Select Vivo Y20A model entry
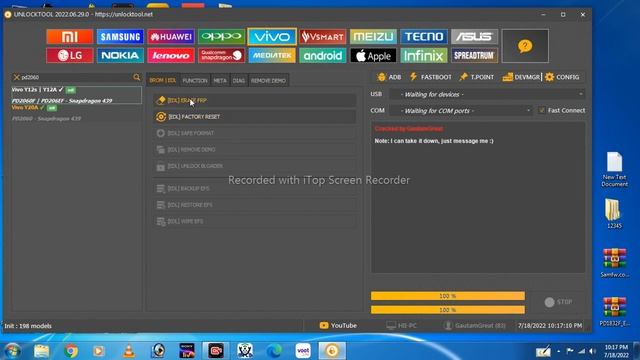640x360 pixels. (76, 113)
